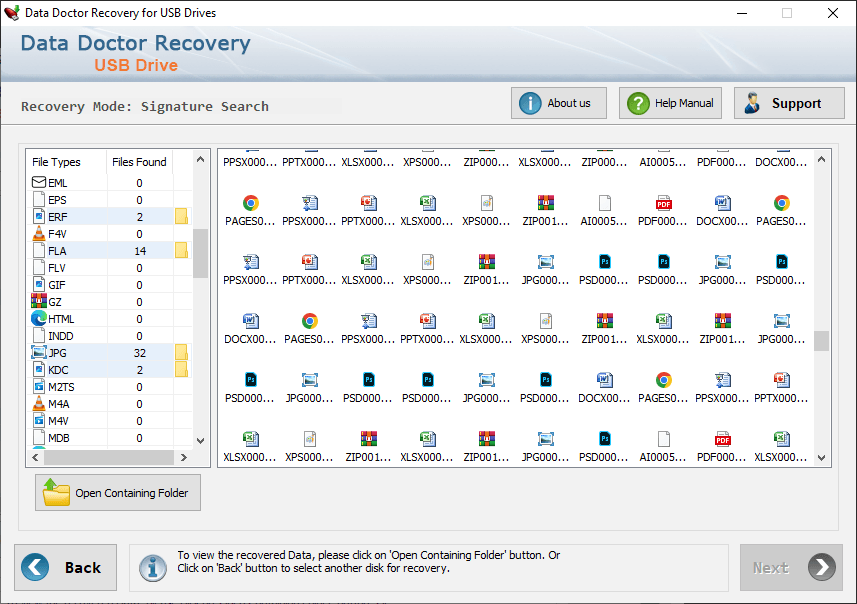The width and height of the screenshot is (857, 604).
Task: Open the yellow folder icon in ERF row
Action: [181, 216]
